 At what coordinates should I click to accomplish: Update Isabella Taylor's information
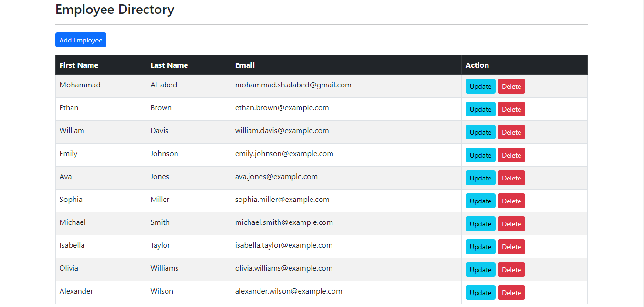click(x=480, y=247)
